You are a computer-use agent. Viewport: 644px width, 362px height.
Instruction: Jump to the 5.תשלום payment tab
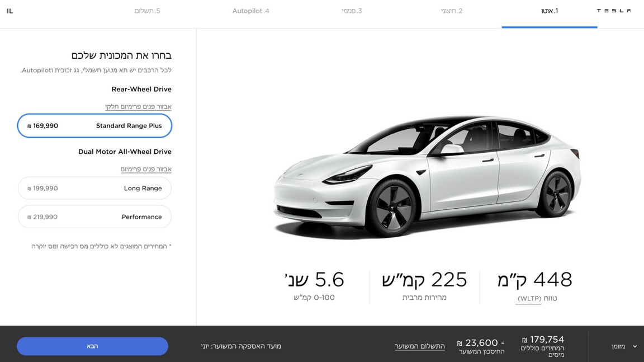148,11
